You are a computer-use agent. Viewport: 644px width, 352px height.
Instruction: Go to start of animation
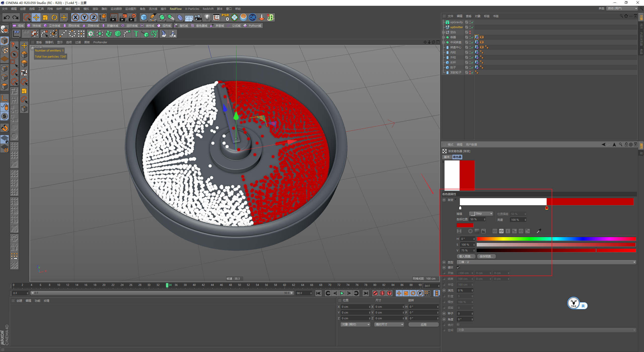[318, 293]
